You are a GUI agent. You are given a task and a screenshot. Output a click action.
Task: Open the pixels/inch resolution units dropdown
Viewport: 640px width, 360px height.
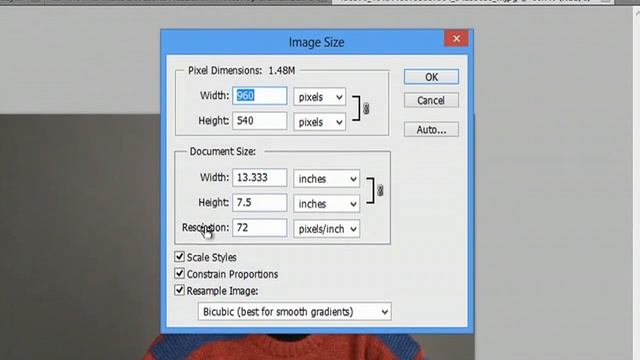327,229
